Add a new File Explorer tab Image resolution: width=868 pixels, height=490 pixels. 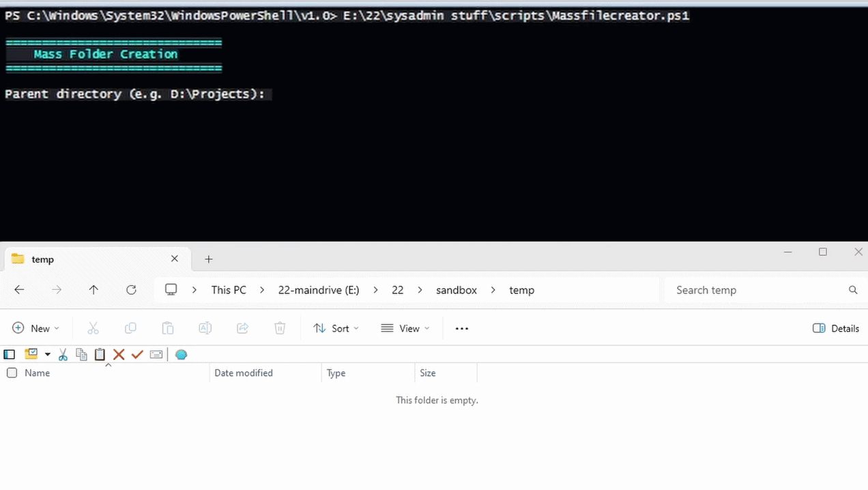(x=209, y=259)
